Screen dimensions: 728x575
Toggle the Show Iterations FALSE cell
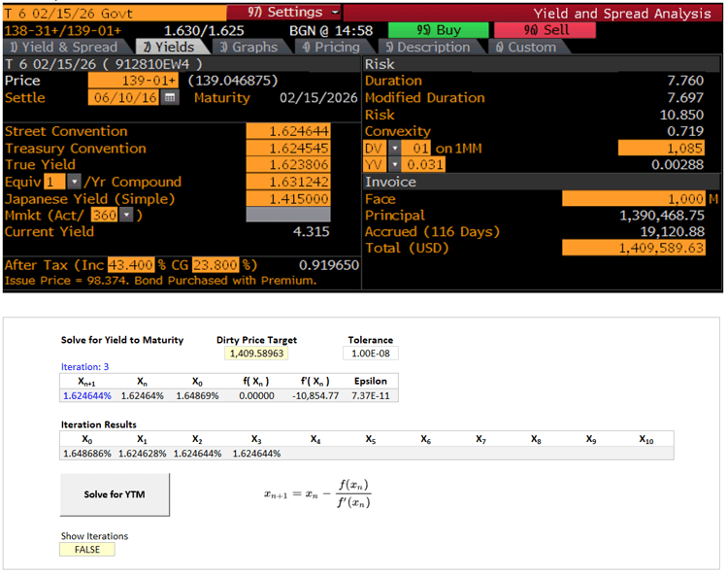coord(87,550)
